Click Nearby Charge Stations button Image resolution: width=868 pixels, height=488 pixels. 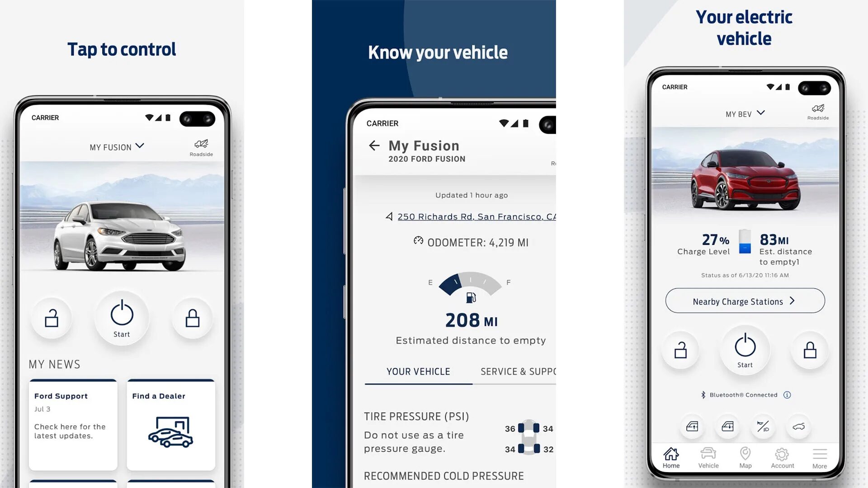[745, 301]
